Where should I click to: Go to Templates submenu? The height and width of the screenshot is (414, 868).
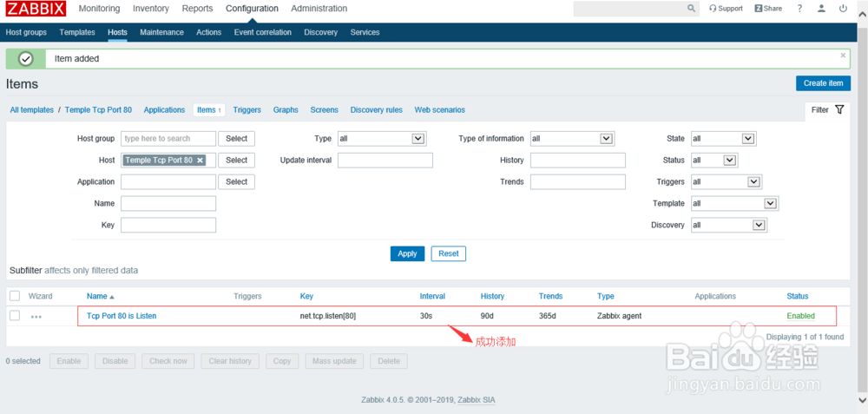(x=77, y=32)
